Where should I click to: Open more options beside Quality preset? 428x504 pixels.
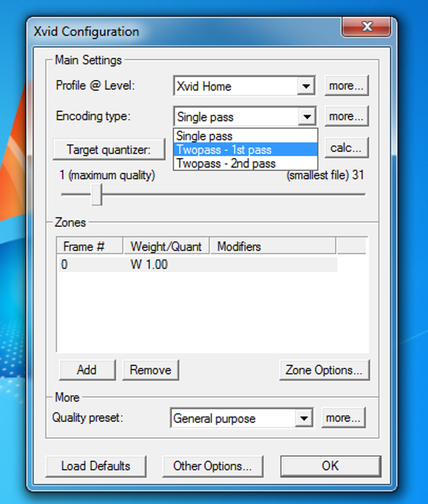coord(344,418)
